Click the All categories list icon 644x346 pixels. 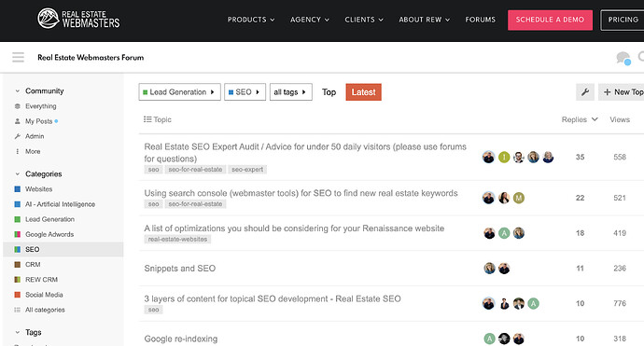pyautogui.click(x=17, y=310)
